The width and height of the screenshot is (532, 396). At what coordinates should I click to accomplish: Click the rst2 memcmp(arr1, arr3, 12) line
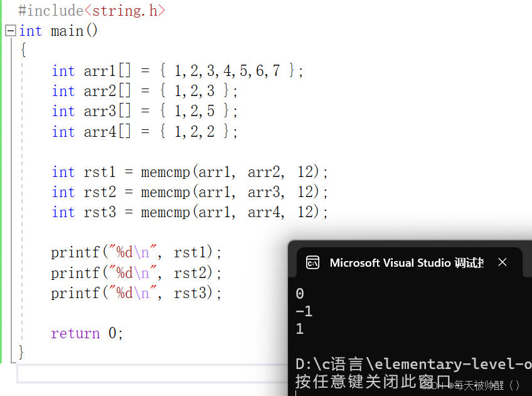point(189,191)
